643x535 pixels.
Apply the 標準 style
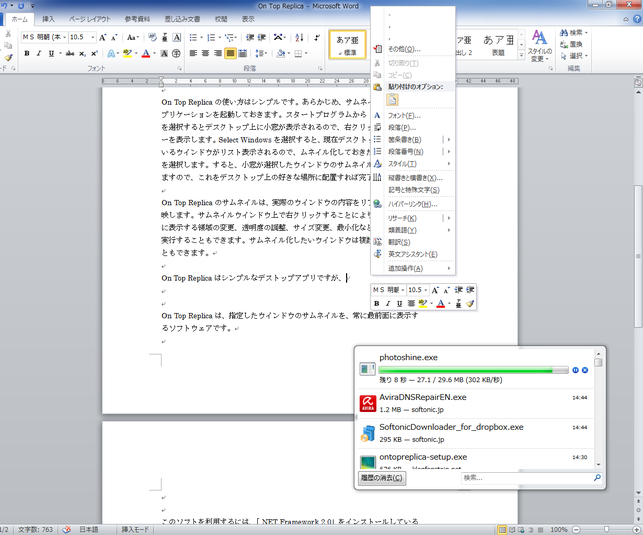point(347,45)
